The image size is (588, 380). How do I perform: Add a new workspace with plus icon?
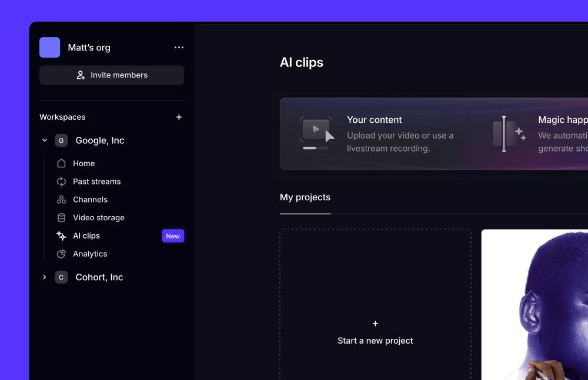tap(179, 117)
